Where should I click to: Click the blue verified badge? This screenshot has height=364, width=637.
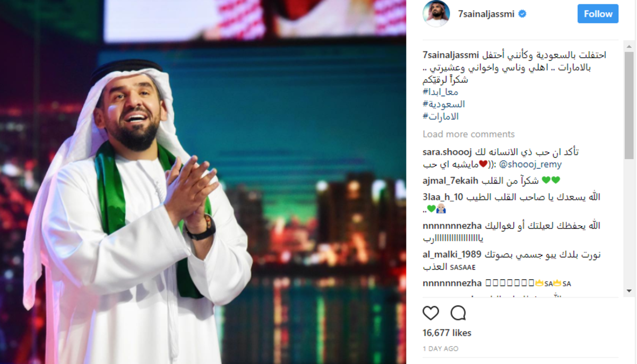click(x=522, y=14)
